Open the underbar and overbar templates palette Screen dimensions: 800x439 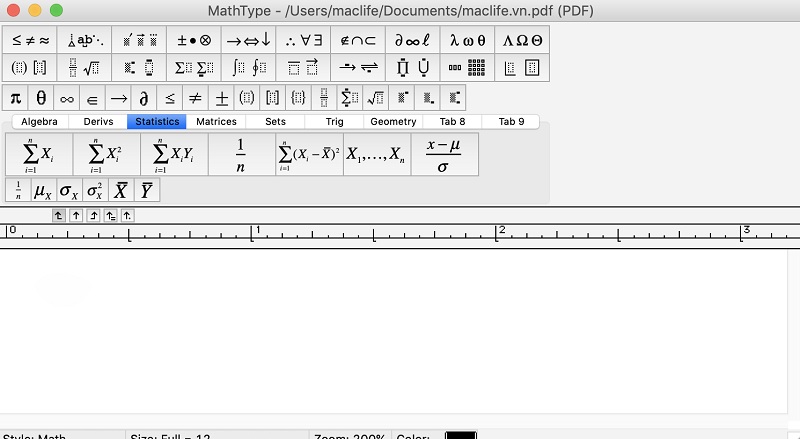303,67
